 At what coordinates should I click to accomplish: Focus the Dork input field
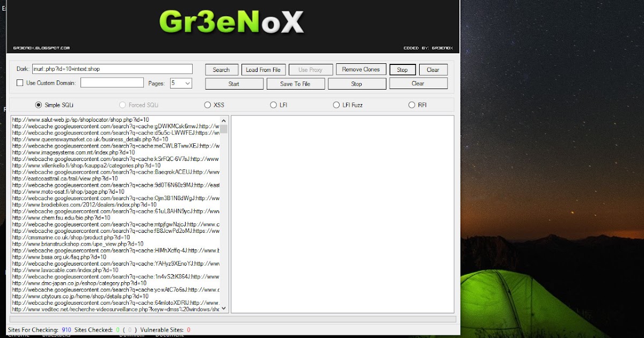pos(112,69)
